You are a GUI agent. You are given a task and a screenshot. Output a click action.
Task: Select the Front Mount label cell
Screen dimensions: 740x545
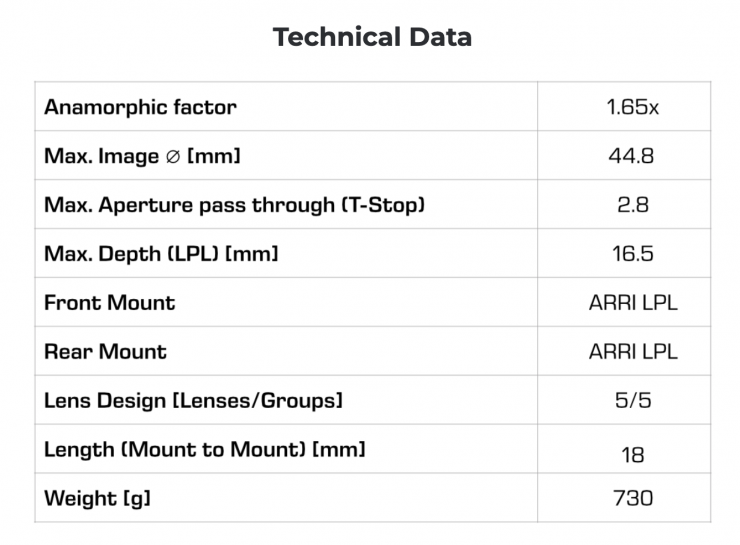point(110,302)
